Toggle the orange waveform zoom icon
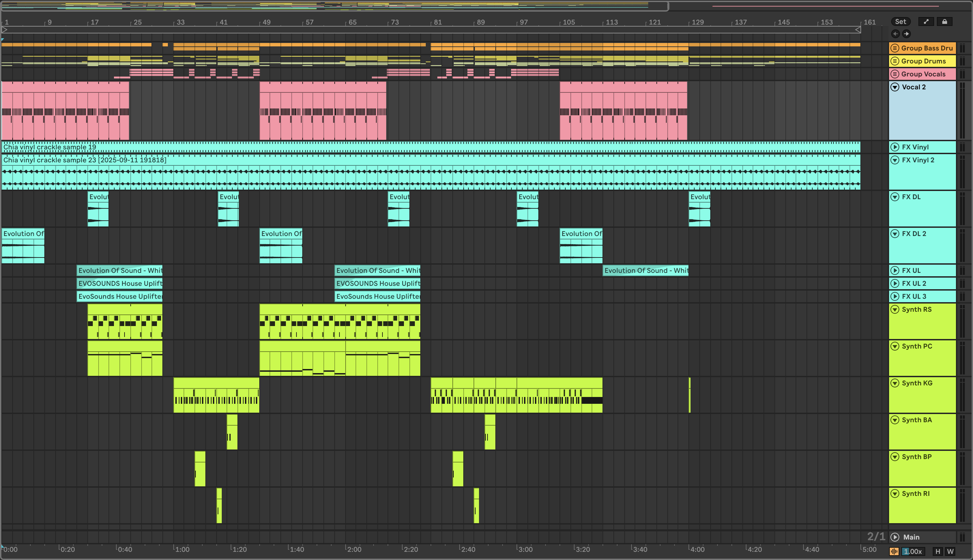The image size is (973, 560). (x=894, y=551)
